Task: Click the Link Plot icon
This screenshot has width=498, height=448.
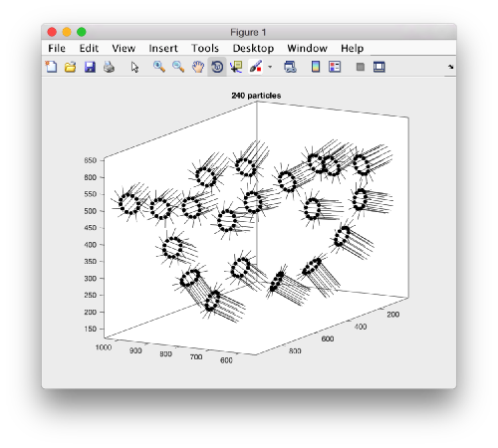Action: [x=290, y=67]
